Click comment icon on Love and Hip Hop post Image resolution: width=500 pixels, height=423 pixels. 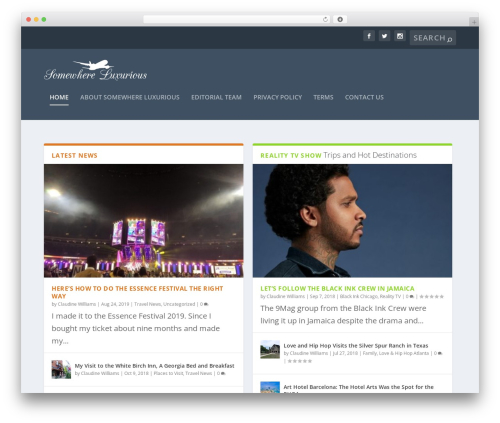[x=440, y=353]
